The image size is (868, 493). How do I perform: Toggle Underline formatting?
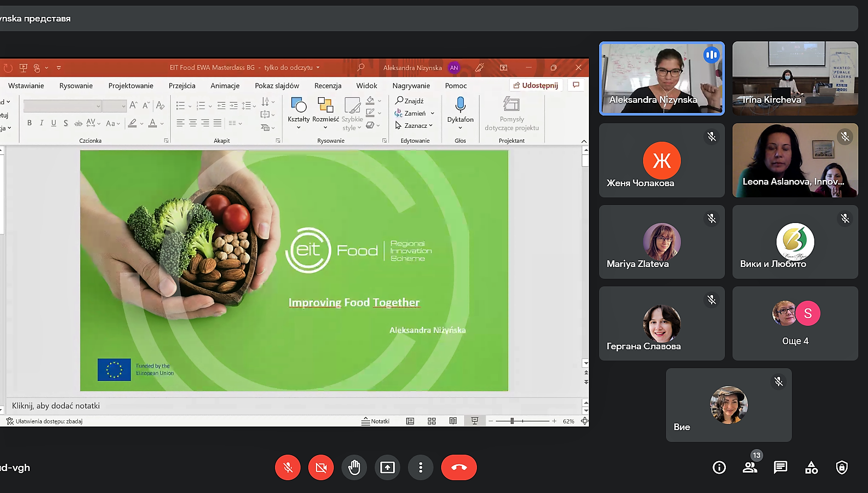pyautogui.click(x=53, y=123)
